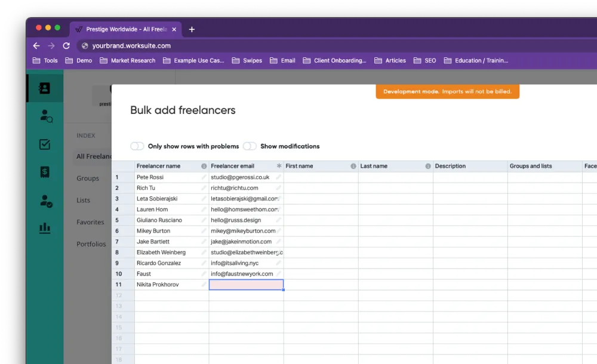
Task: Open the Reports bar chart icon
Action: pos(45,228)
